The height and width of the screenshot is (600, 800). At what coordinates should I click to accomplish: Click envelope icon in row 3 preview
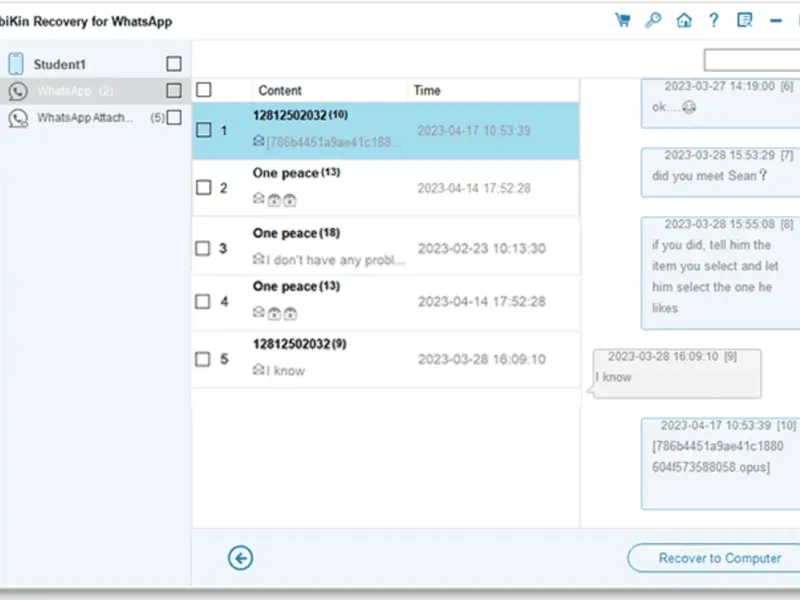click(259, 259)
